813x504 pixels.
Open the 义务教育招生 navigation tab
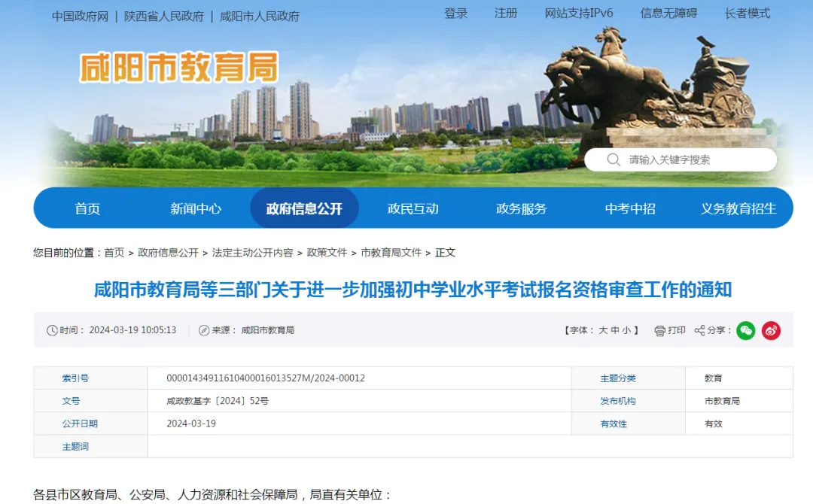pos(739,208)
